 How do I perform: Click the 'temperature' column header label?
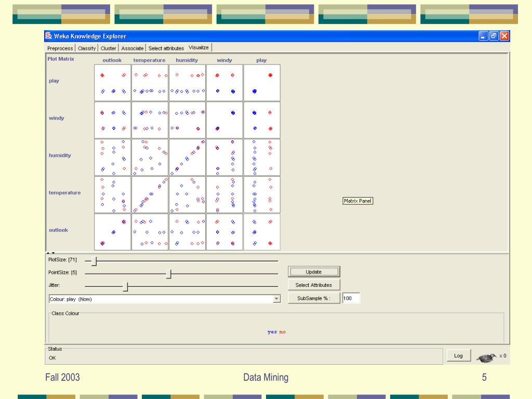(149, 60)
